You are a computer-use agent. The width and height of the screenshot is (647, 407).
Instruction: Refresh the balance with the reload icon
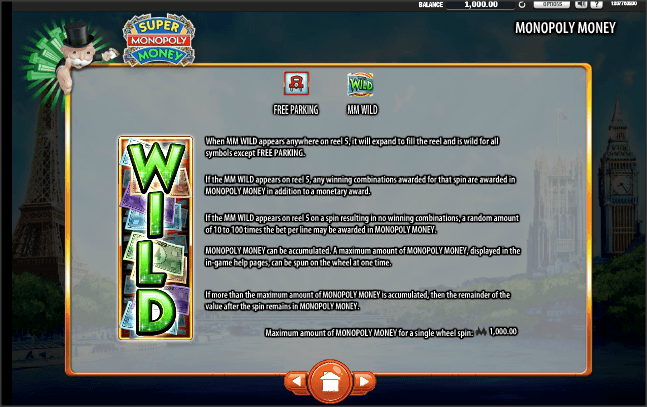coord(522,5)
